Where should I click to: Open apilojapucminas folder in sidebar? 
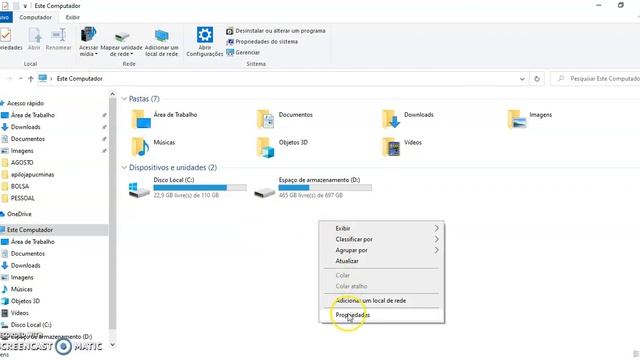32,174
